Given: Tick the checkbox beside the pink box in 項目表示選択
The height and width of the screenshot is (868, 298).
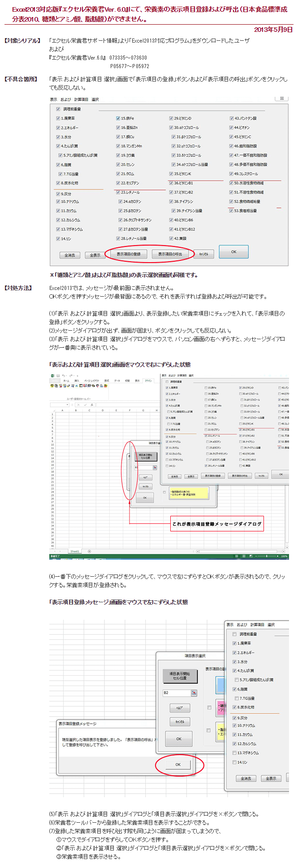Looking at the screenshot, I should (209, 708).
